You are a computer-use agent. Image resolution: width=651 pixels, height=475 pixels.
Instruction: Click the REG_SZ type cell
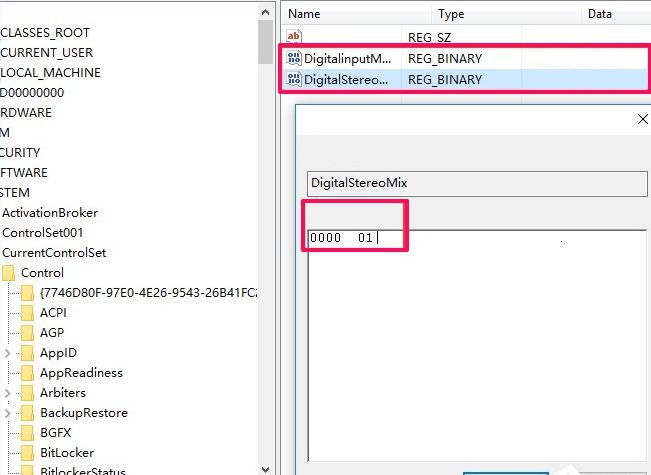(x=429, y=37)
